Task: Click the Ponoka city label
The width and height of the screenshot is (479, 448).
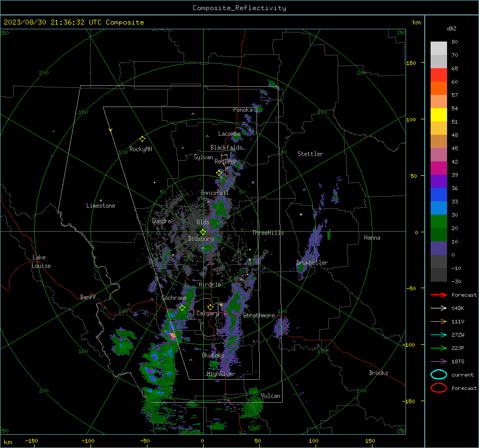Action: (243, 110)
